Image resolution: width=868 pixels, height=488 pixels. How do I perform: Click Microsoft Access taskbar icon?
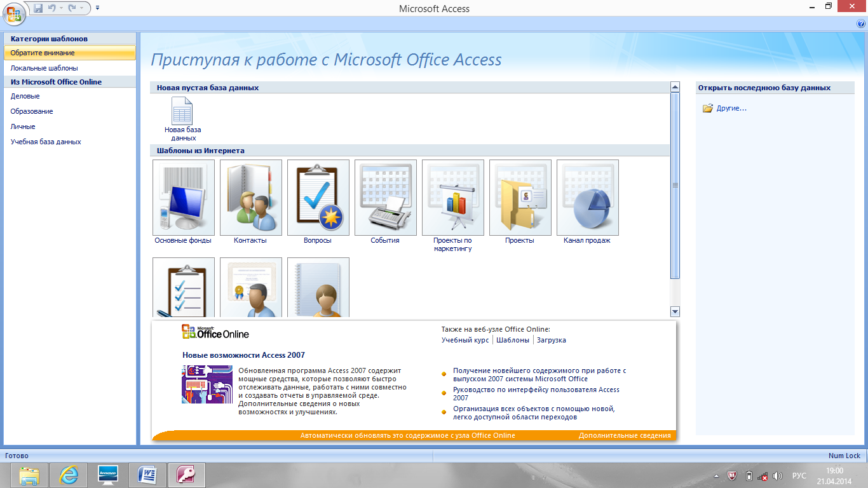(x=186, y=475)
